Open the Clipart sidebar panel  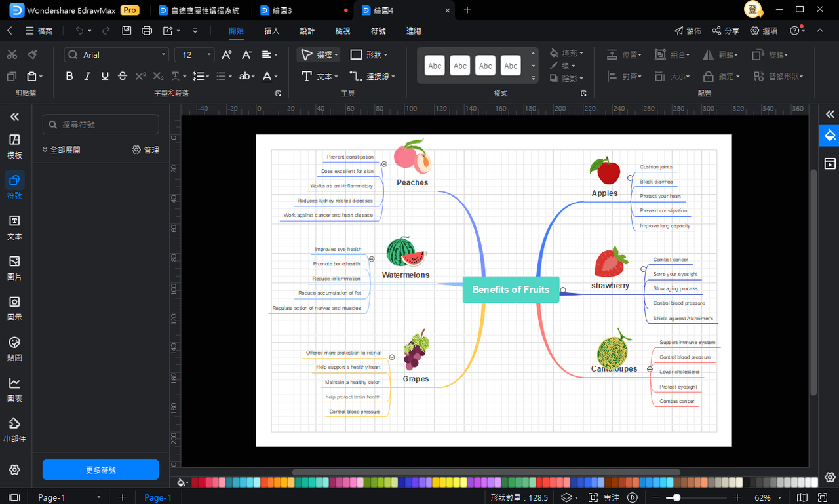coord(14,349)
